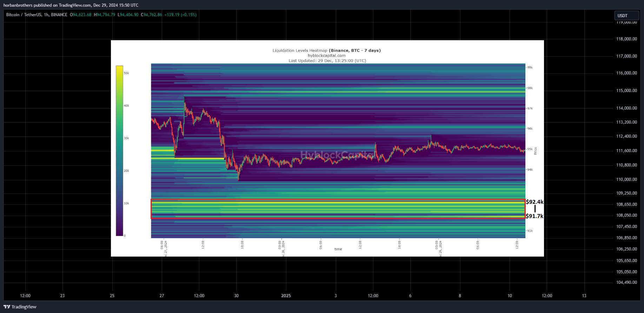Click the close value C94,762.86

pyautogui.click(x=151, y=15)
